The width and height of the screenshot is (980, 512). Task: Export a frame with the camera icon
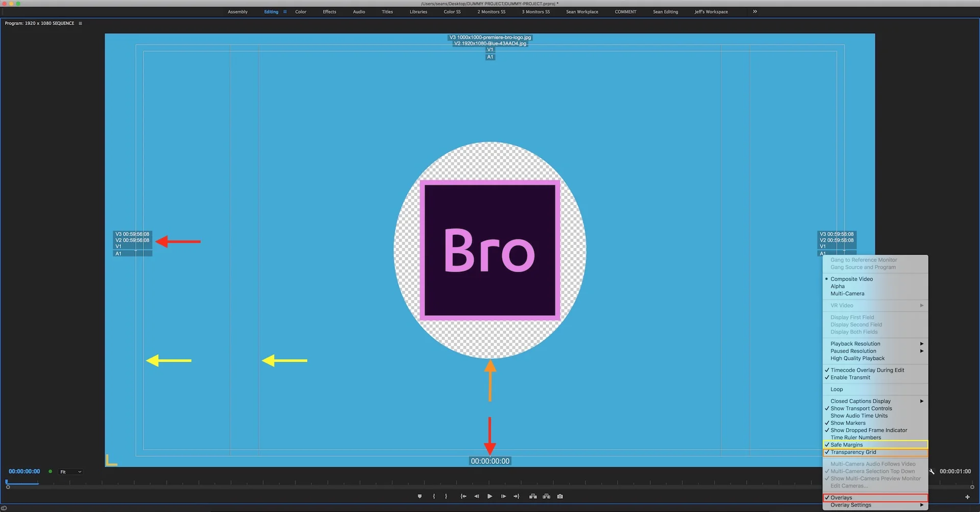click(560, 496)
